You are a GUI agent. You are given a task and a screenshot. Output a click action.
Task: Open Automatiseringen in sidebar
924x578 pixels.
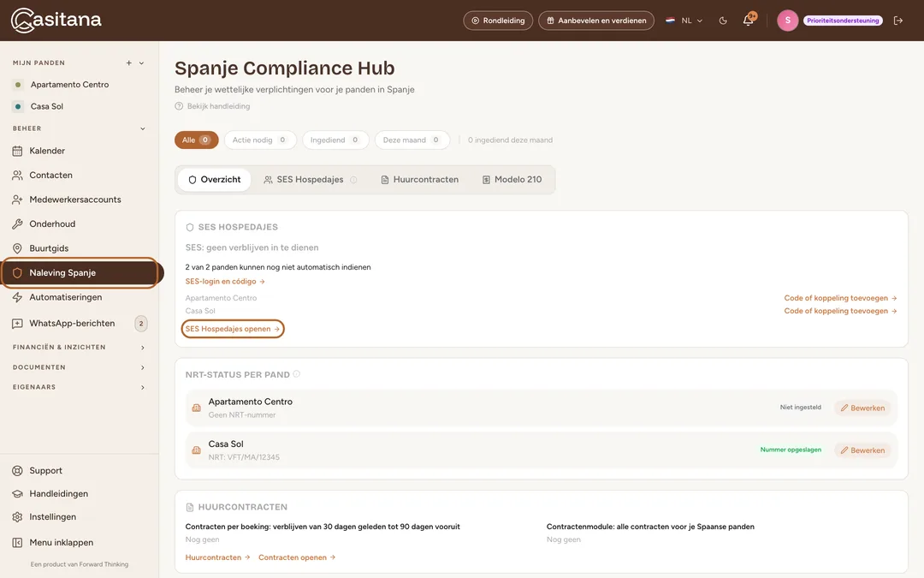click(x=65, y=297)
